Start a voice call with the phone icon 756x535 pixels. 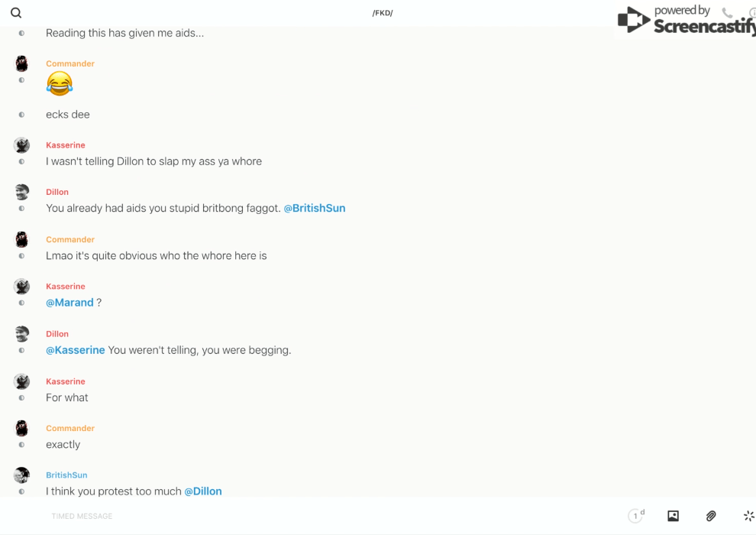point(727,13)
